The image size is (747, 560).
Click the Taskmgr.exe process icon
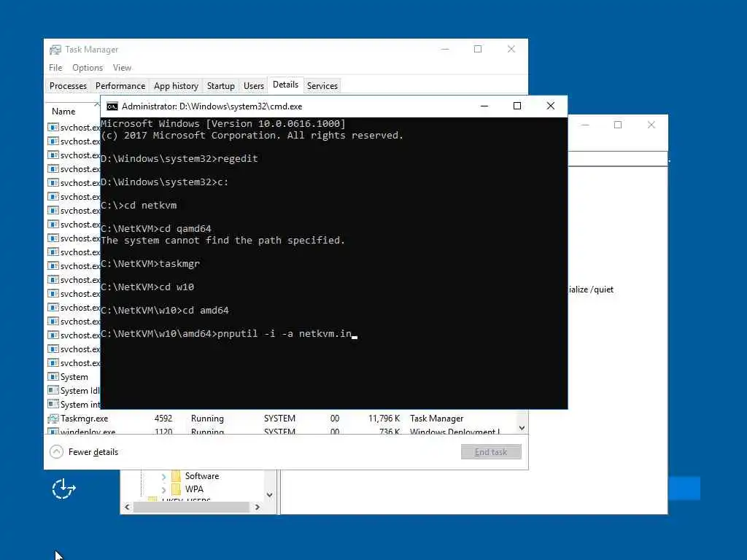pyautogui.click(x=53, y=419)
